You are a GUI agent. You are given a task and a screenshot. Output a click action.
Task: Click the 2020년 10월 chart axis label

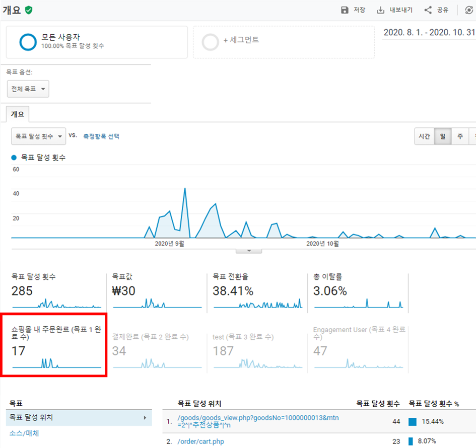(322, 244)
